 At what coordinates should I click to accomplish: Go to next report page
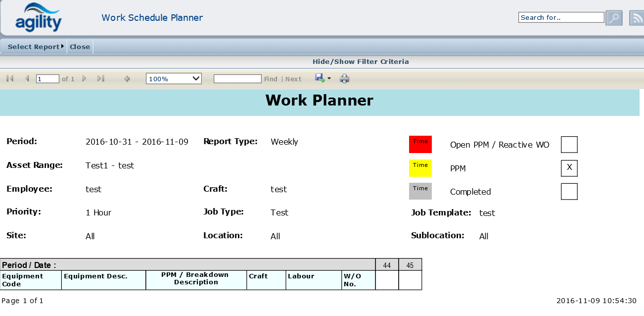[x=84, y=78]
